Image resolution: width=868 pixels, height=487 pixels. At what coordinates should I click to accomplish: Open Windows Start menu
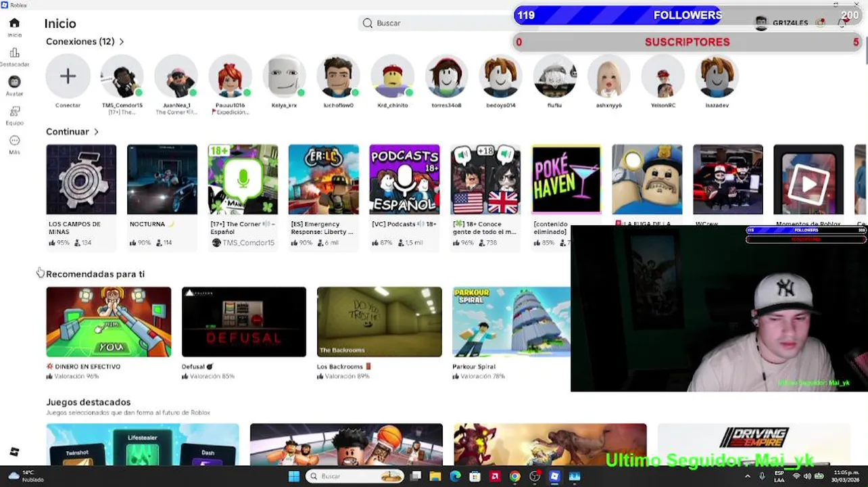[293, 476]
